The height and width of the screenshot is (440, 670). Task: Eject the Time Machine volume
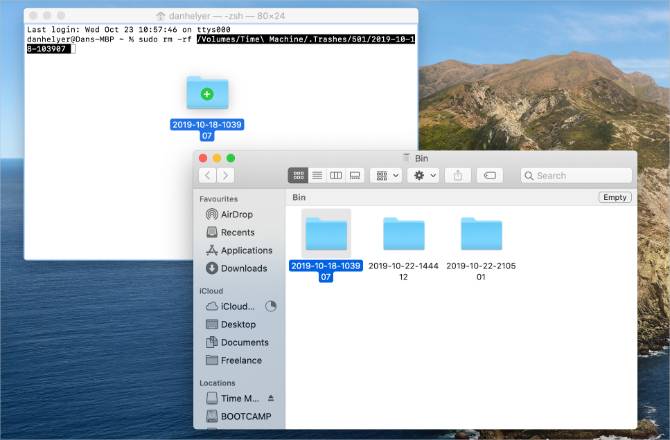[270, 398]
